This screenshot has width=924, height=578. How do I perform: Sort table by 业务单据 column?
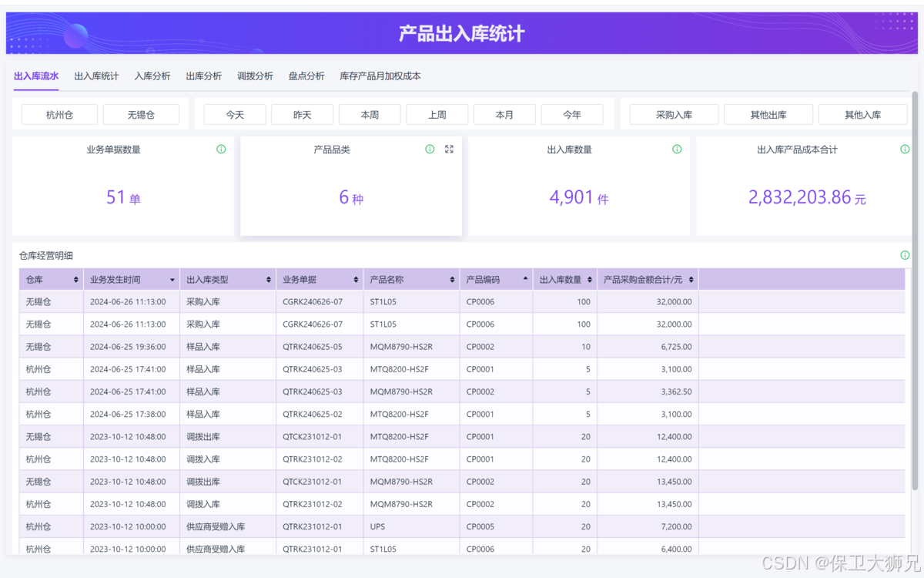click(356, 280)
